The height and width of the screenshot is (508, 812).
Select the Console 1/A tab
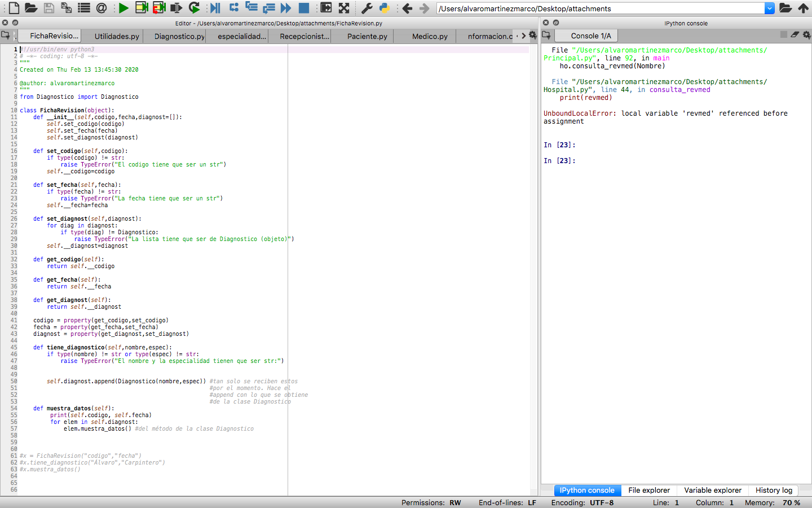point(586,36)
